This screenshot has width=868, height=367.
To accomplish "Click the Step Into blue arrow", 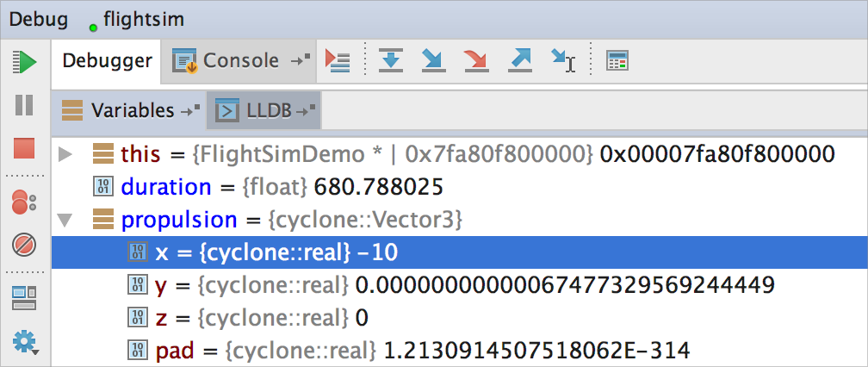I will pyautogui.click(x=434, y=60).
